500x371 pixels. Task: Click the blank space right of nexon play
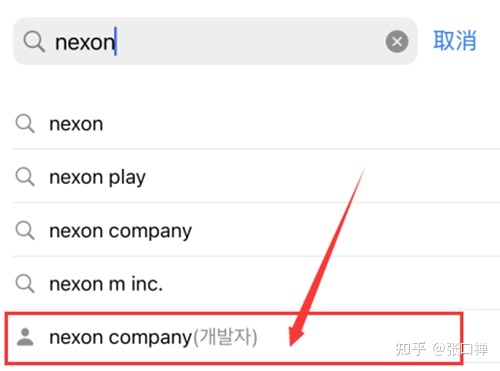coord(320,177)
